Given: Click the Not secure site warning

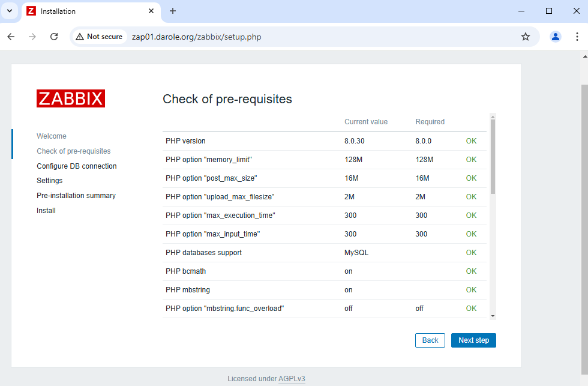Looking at the screenshot, I should pyautogui.click(x=100, y=37).
